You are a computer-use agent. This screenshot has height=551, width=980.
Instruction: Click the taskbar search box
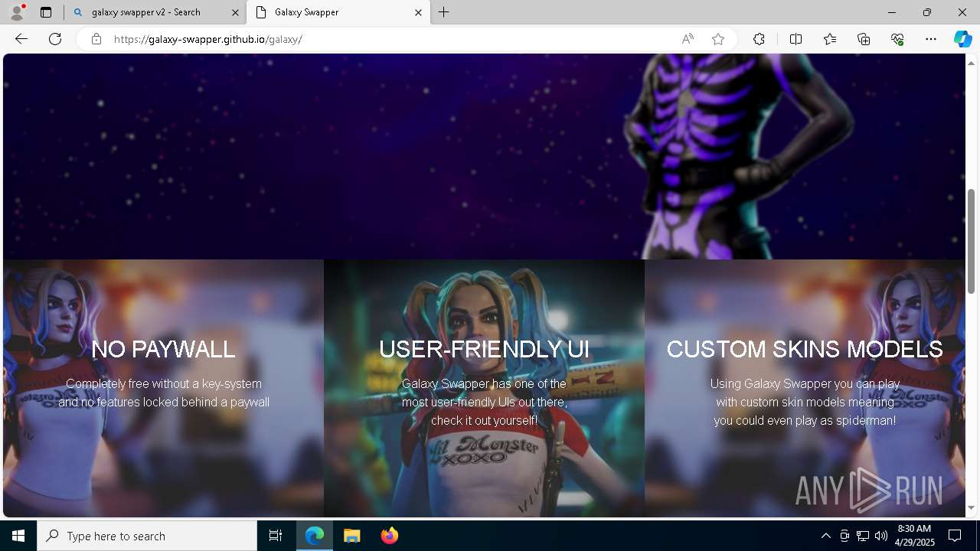[x=147, y=536]
